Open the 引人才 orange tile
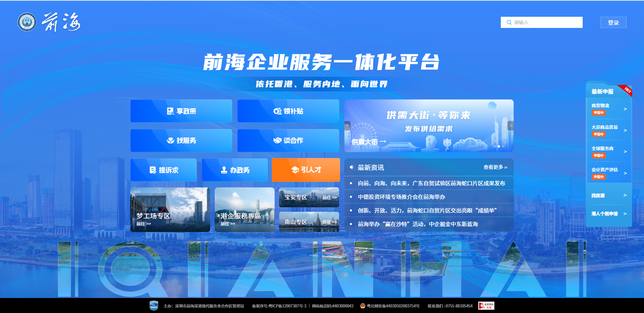 (306, 170)
